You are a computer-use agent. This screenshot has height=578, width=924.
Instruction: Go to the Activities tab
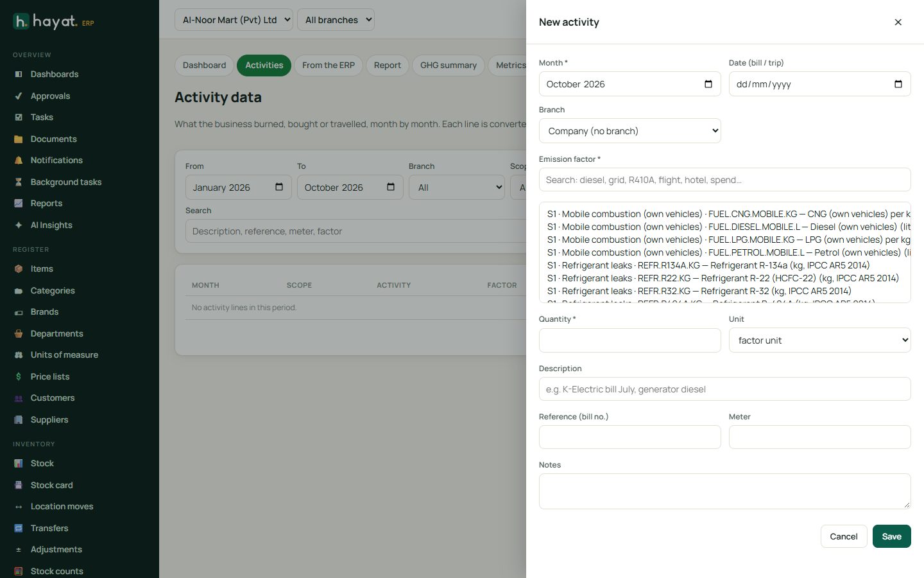[264, 66]
